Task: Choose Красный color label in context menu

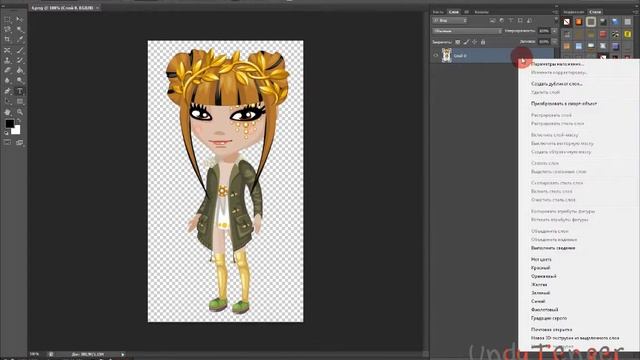Action: coord(540,268)
